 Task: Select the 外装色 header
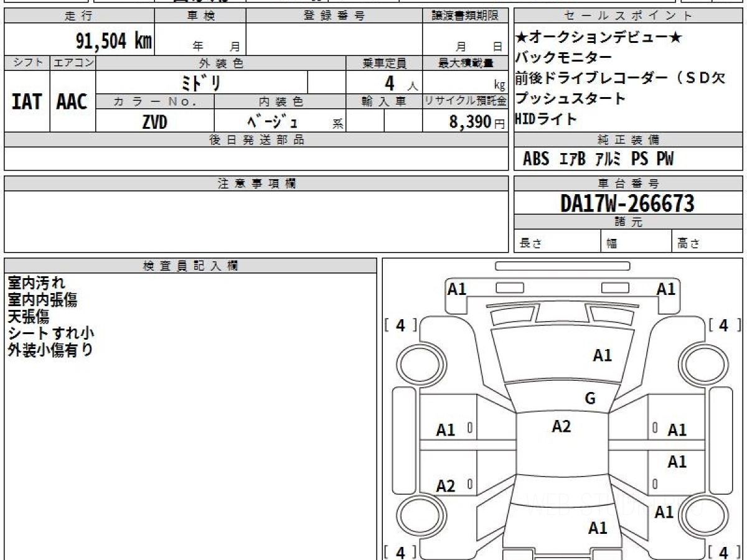pyautogui.click(x=221, y=63)
